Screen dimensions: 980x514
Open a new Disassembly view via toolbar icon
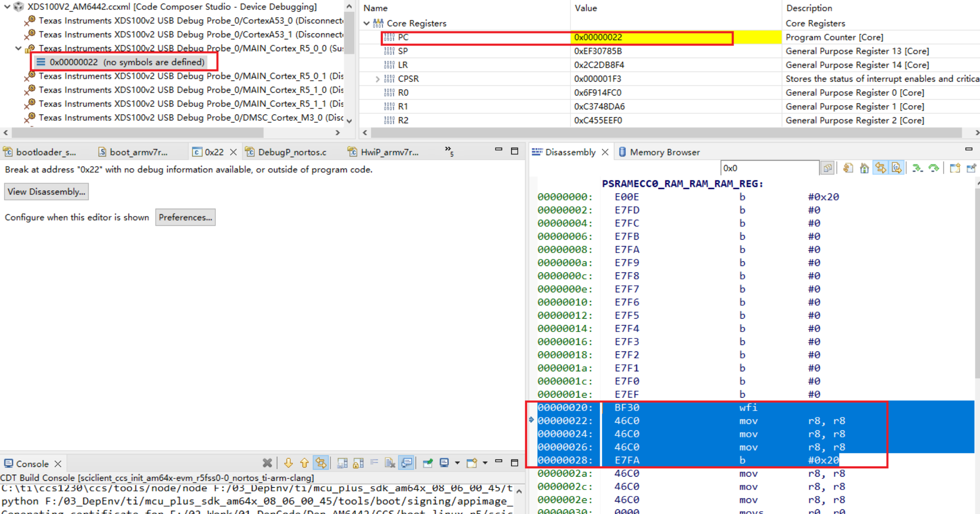coord(955,168)
